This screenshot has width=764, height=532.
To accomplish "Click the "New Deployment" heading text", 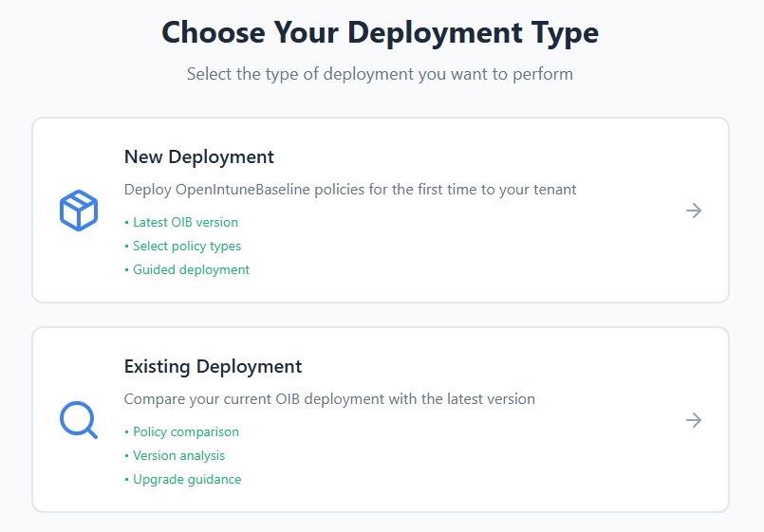I will point(199,157).
